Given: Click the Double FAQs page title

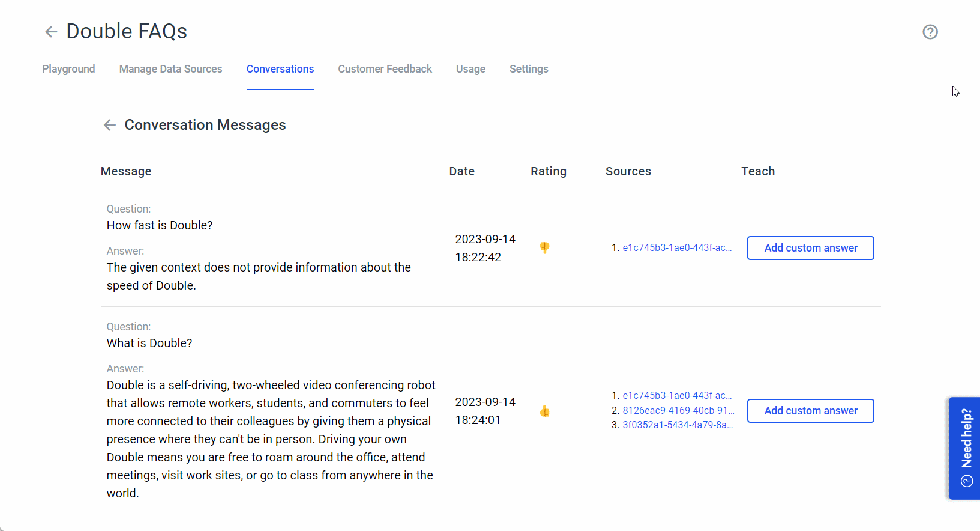Looking at the screenshot, I should point(127,31).
